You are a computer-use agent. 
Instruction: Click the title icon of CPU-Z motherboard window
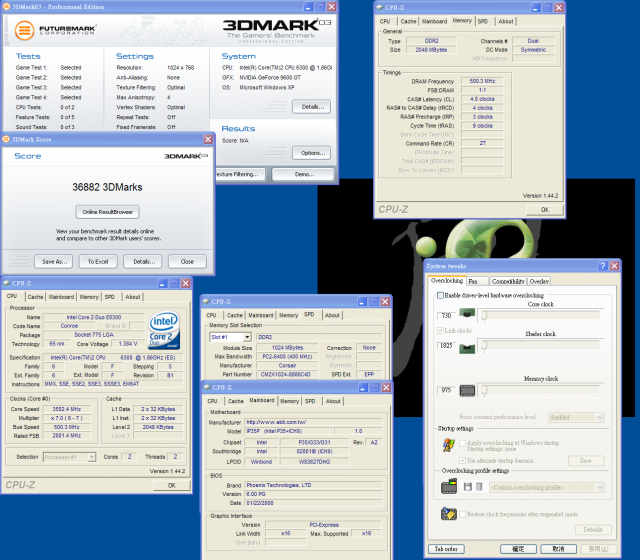207,387
